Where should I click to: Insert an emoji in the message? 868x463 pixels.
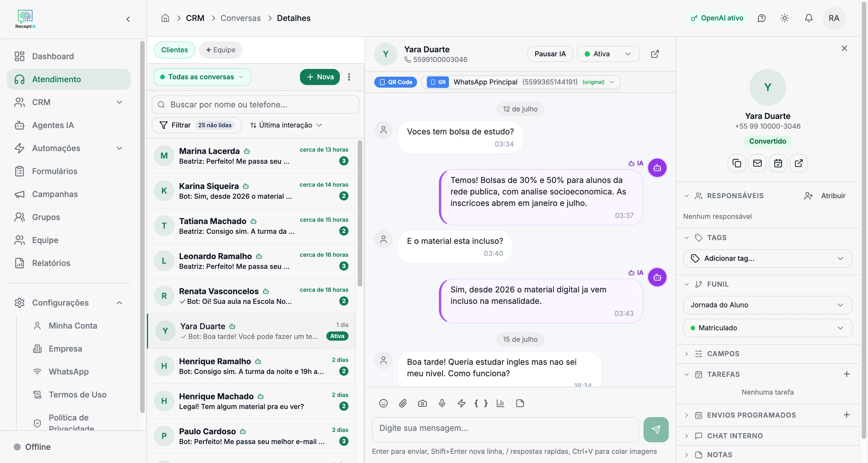[383, 403]
